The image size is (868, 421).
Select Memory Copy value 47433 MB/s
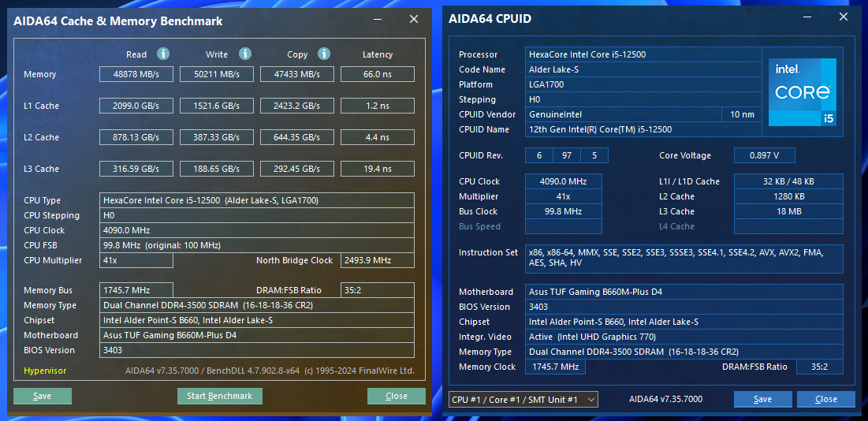pyautogui.click(x=297, y=74)
